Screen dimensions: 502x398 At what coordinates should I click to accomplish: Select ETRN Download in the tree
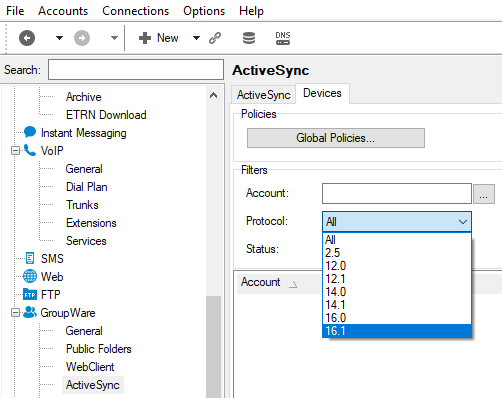pos(106,115)
